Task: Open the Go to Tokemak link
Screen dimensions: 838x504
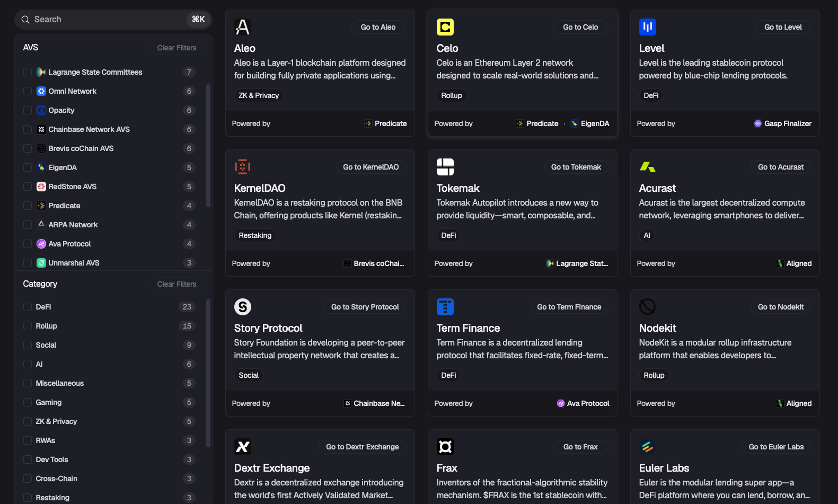Action: pyautogui.click(x=576, y=167)
